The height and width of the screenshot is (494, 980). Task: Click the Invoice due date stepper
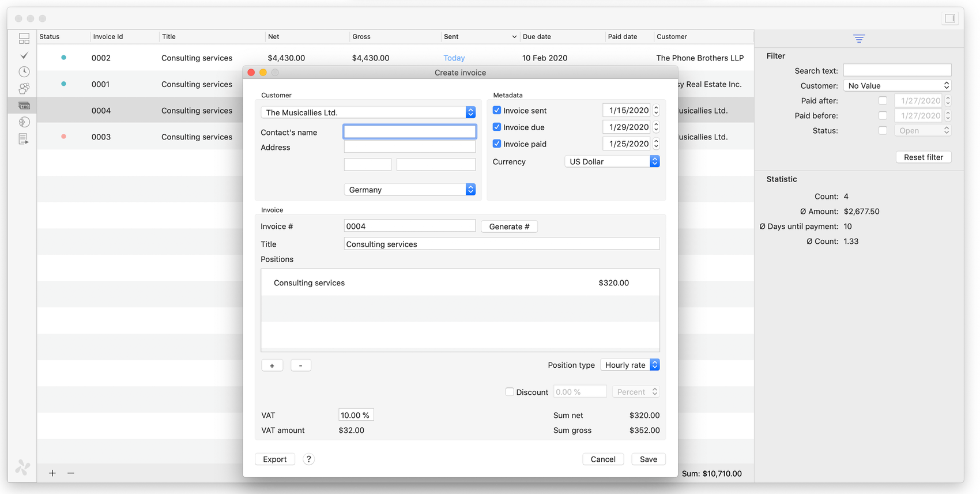[x=656, y=127]
